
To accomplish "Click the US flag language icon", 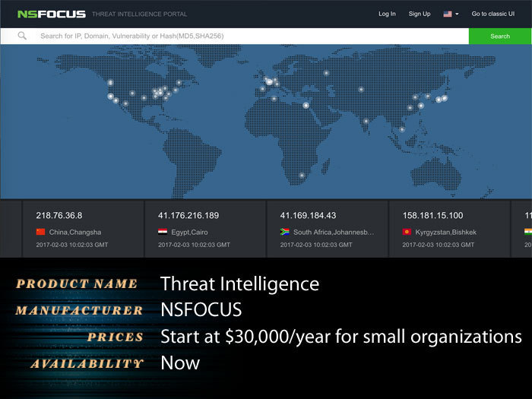I will click(x=448, y=14).
